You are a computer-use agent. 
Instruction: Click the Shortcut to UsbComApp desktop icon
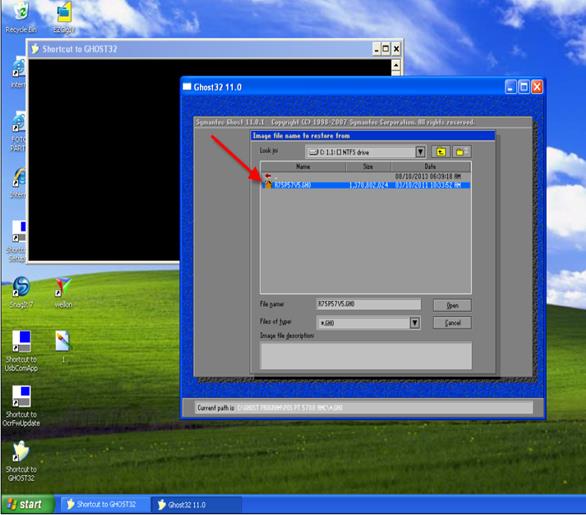tap(21, 351)
